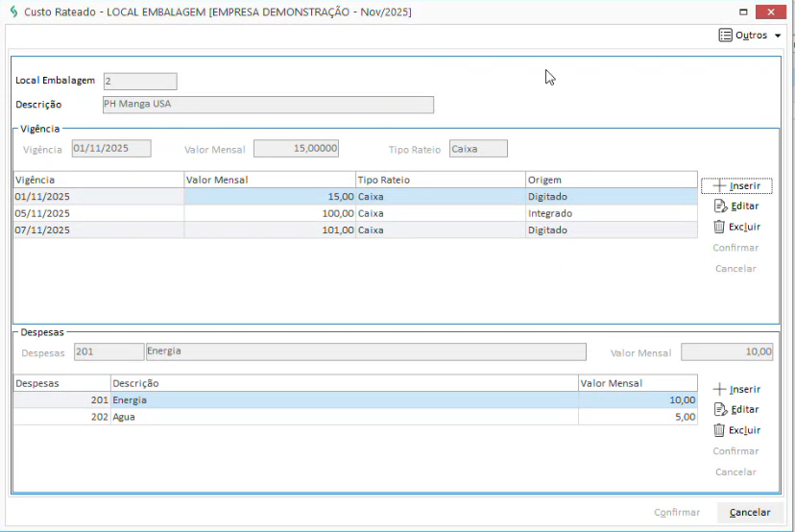This screenshot has width=795, height=532.
Task: Click the Origem column header
Action: tap(610, 180)
